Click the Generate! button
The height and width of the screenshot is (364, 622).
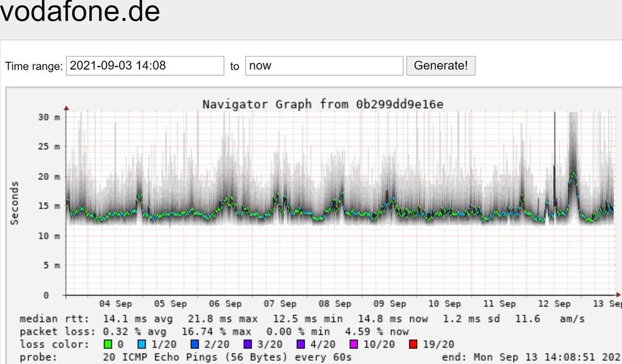tap(441, 65)
